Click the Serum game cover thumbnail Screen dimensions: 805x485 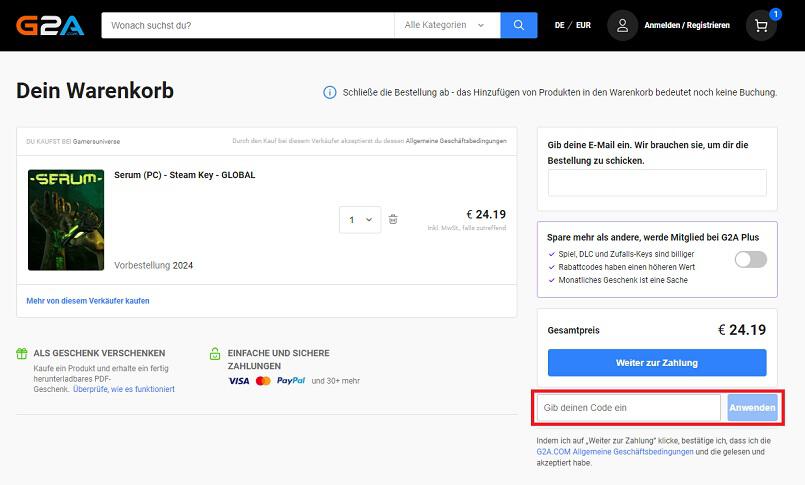point(66,220)
